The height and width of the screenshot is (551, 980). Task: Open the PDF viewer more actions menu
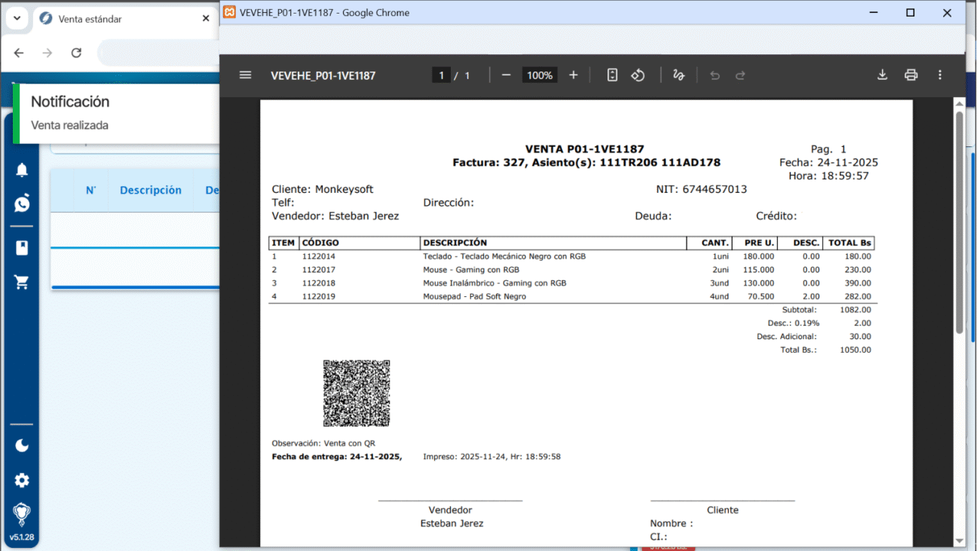(x=939, y=75)
